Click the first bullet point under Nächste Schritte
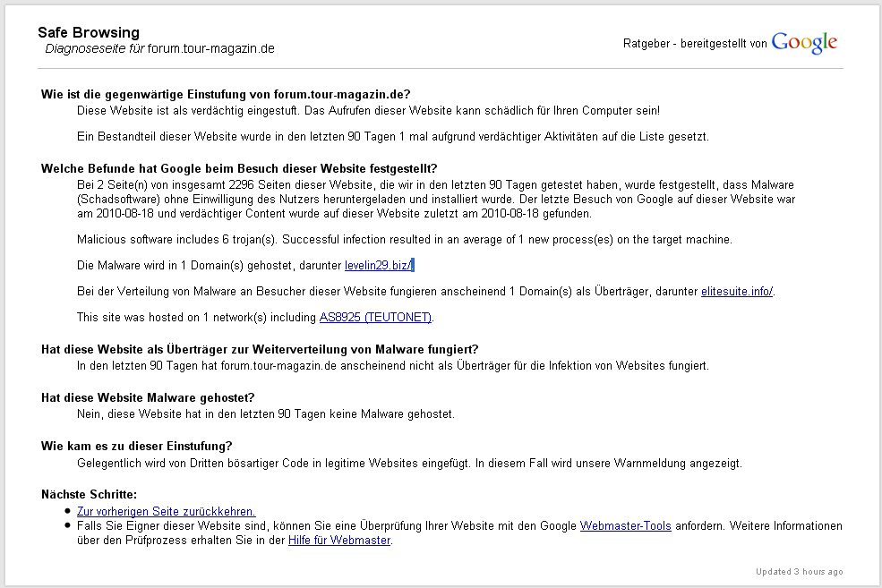 [67, 511]
